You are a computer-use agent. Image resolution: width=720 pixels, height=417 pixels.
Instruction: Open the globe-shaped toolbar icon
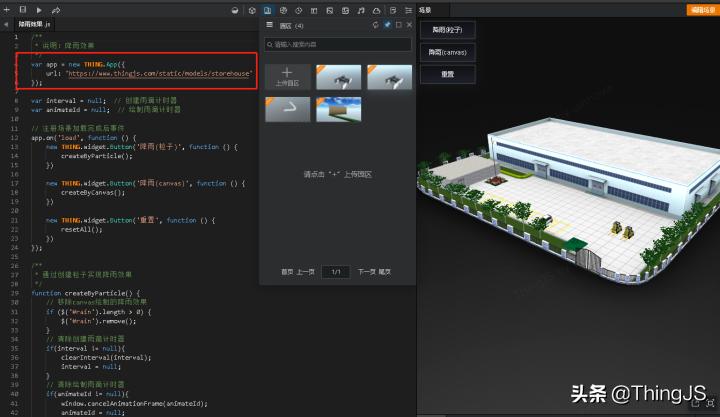pos(283,10)
